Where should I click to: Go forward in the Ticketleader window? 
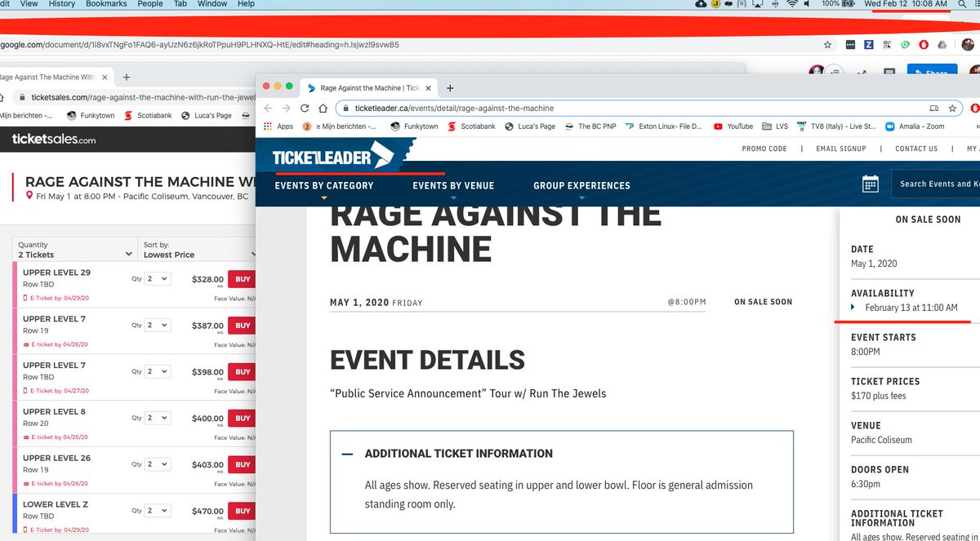pos(286,108)
